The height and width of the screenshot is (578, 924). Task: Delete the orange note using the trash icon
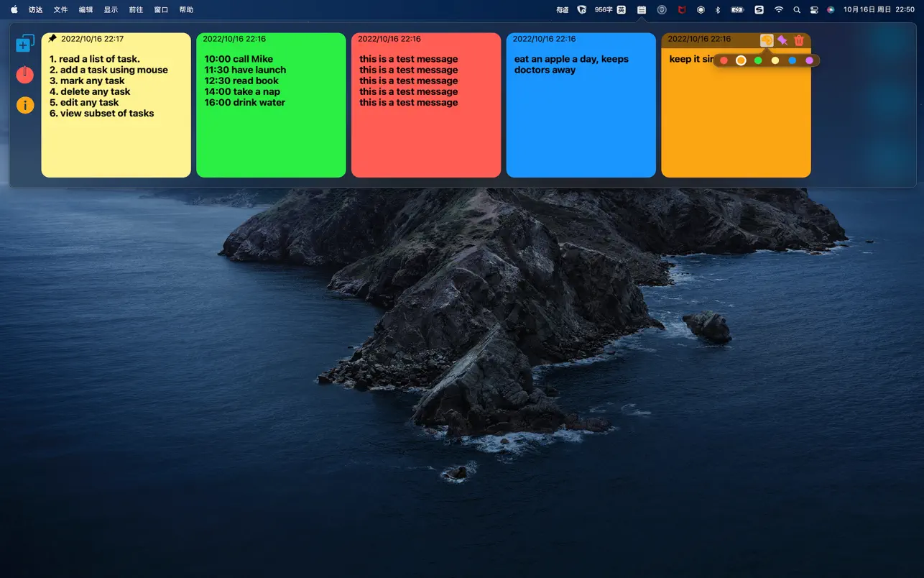click(x=799, y=40)
